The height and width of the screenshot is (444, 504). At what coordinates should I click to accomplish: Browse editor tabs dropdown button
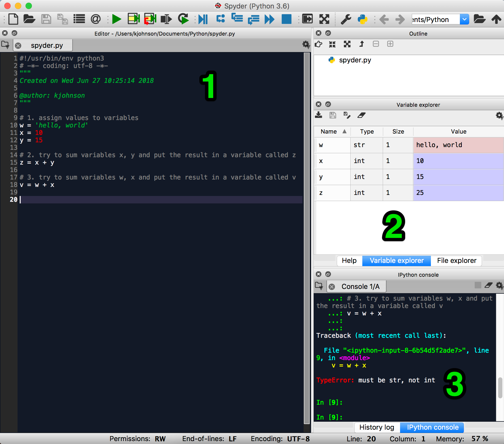coord(5,45)
